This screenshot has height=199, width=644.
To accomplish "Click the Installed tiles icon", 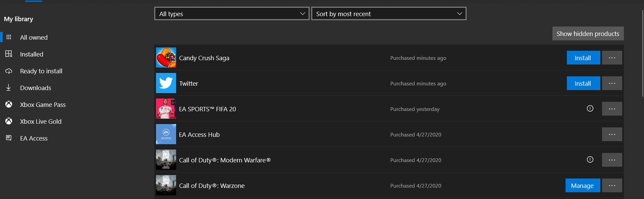I will pyautogui.click(x=9, y=54).
